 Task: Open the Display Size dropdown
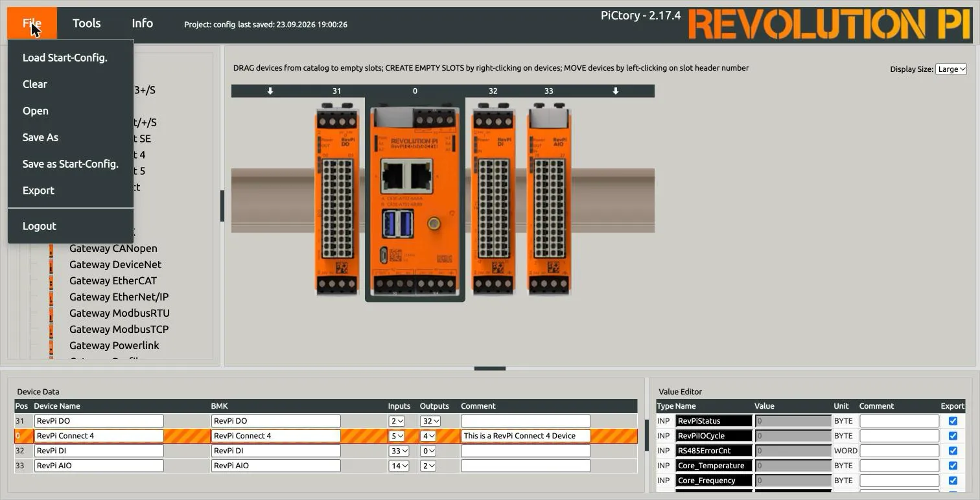[951, 69]
